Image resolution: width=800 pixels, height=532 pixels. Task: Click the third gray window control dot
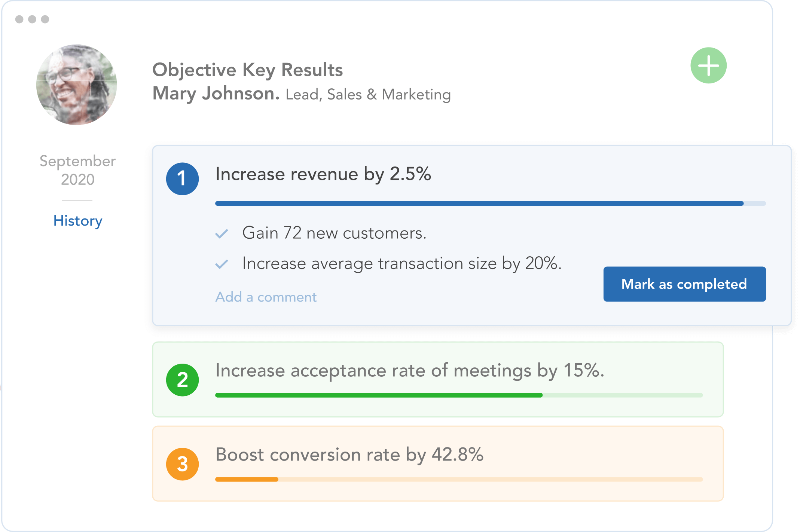coord(45,19)
